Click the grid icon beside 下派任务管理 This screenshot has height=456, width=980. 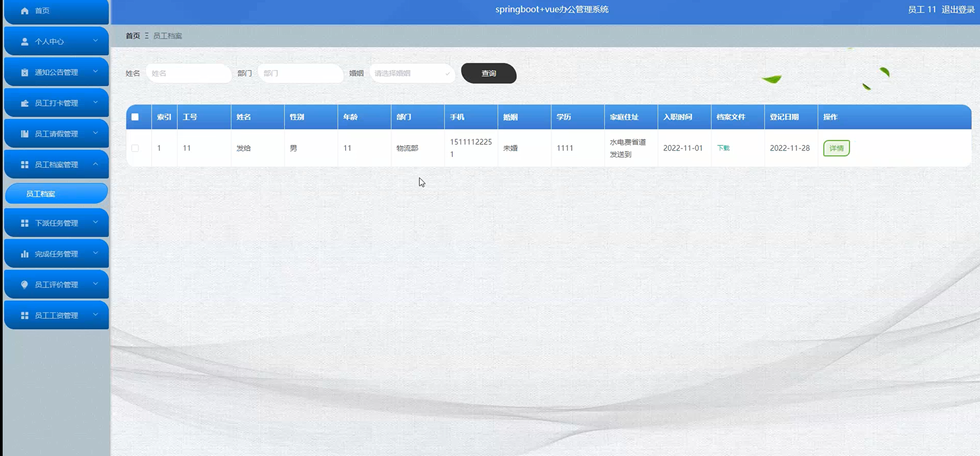click(25, 223)
